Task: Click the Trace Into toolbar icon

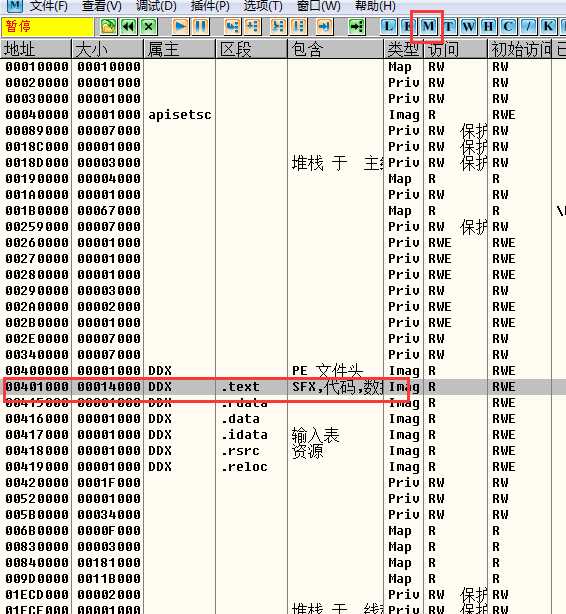Action: coord(278,27)
